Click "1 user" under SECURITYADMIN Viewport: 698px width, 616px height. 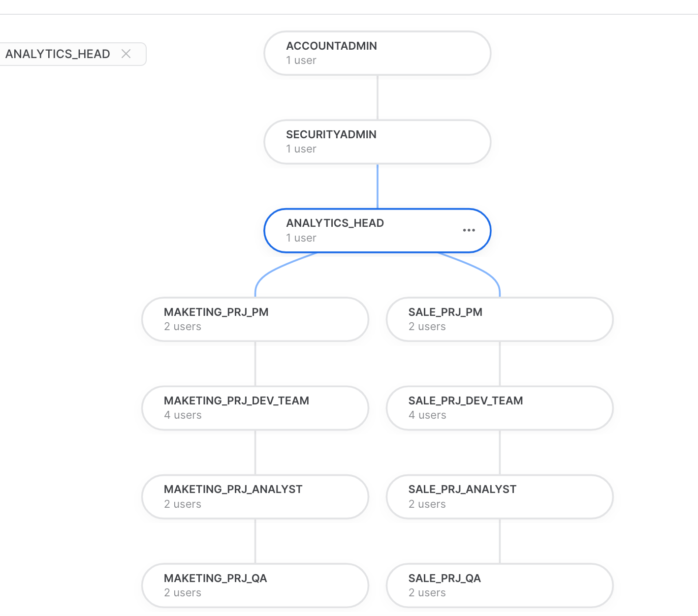[x=301, y=149]
